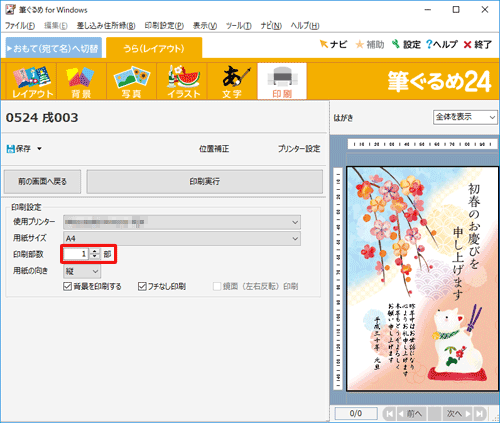This screenshot has width=500, height=423.
Task: Open the 全体を表示 zoom dropdown
Action: pyautogui.click(x=465, y=117)
